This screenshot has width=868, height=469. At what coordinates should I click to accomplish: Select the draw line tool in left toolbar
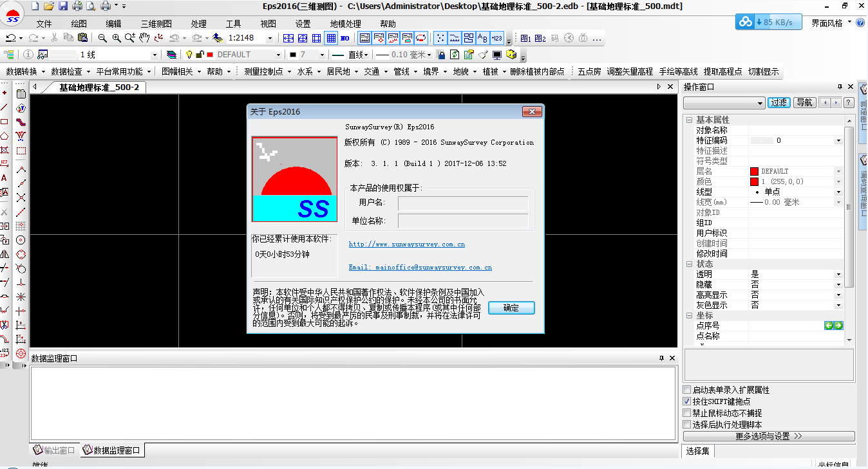point(5,107)
